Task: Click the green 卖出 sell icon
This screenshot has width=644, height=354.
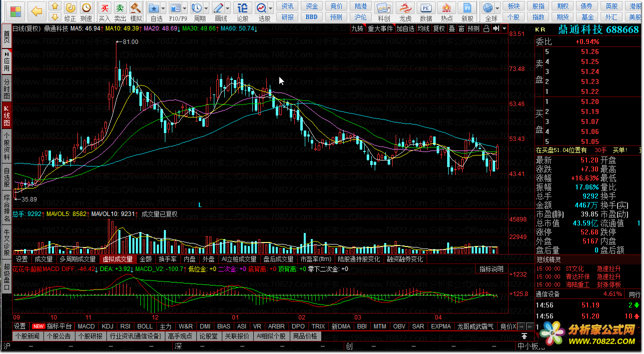Action: coord(120,7)
